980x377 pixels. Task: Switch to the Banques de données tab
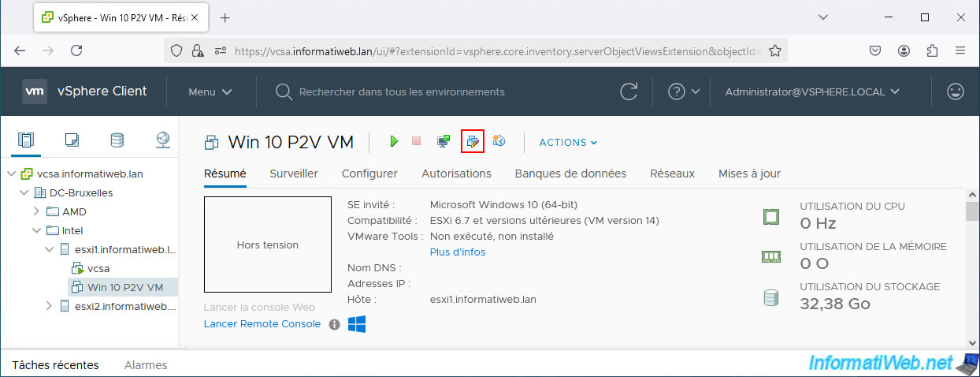570,174
